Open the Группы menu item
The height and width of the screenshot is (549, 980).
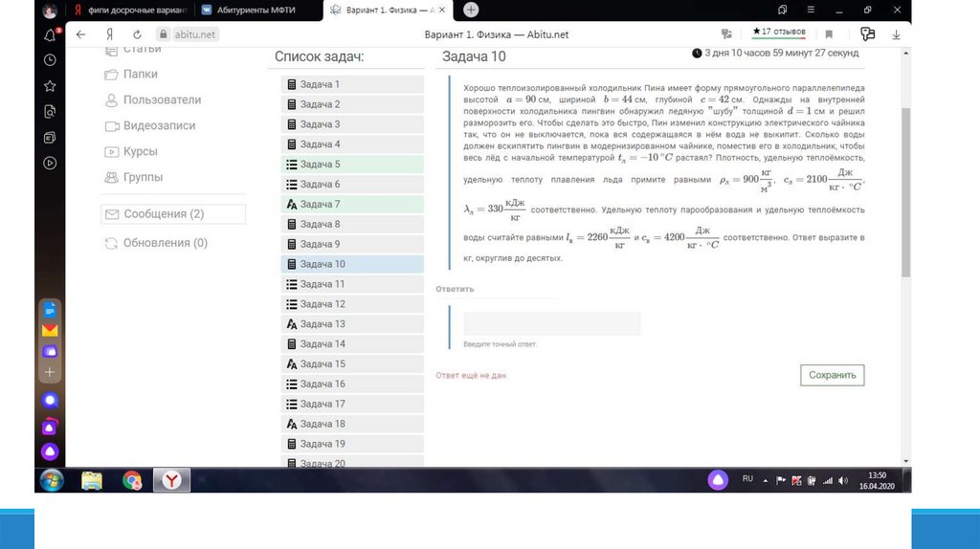click(133, 177)
